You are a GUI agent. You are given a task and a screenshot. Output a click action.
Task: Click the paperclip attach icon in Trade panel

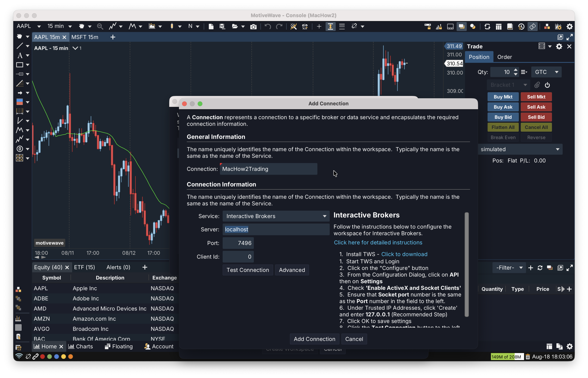coord(537,85)
